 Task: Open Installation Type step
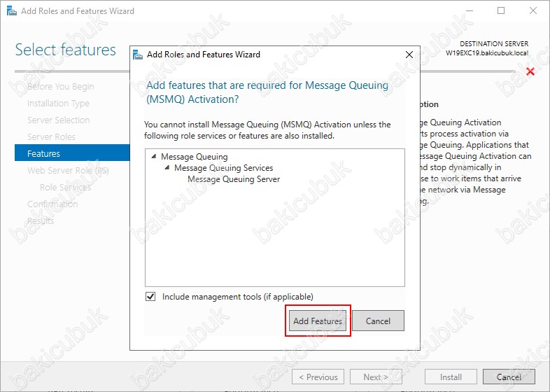(x=58, y=103)
